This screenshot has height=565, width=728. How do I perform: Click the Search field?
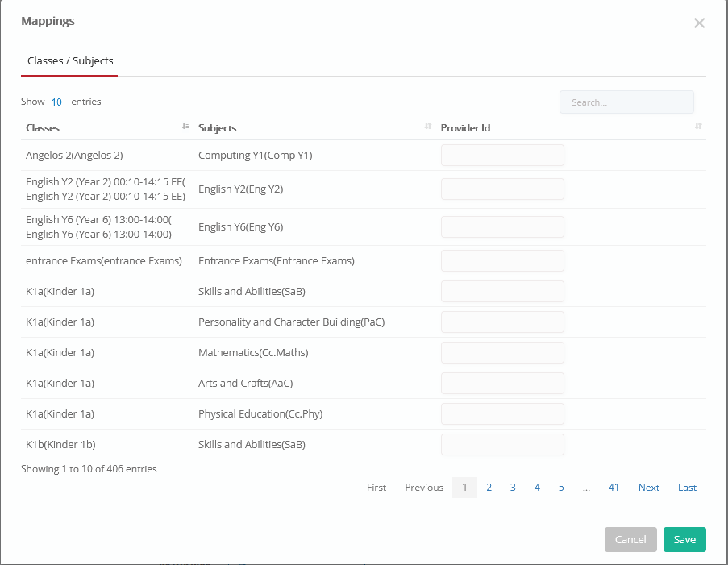click(626, 102)
